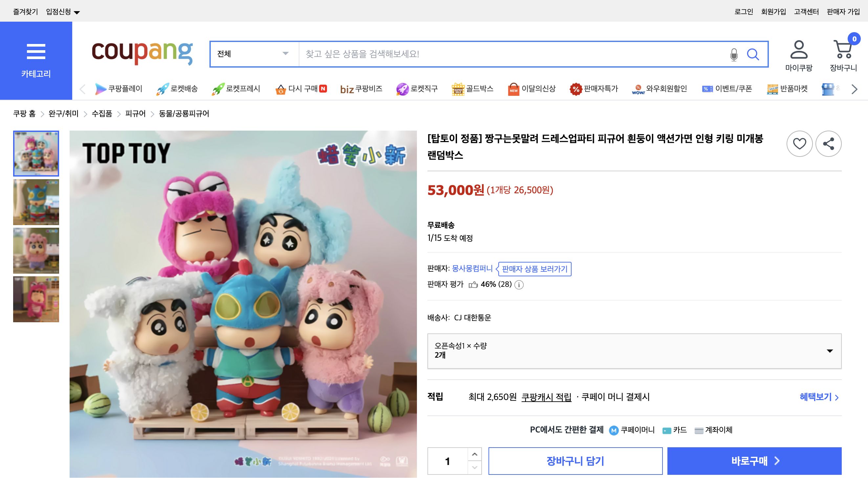
Task: Click the seller rating info icon
Action: click(519, 285)
